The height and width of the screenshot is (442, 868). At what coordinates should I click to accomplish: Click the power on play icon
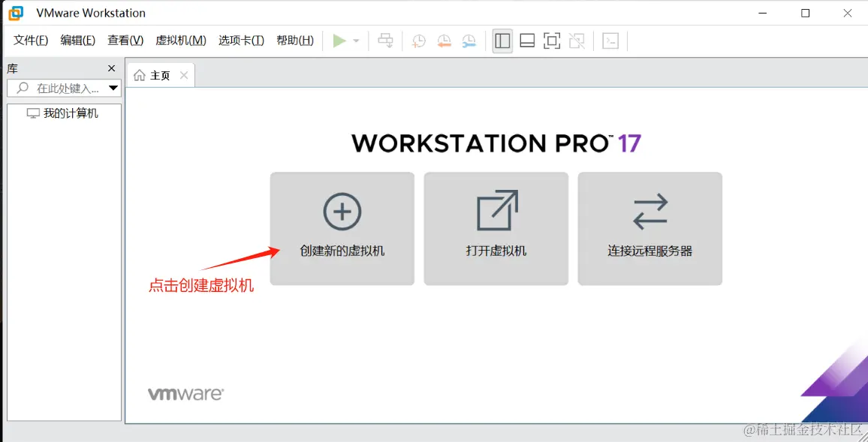[339, 41]
